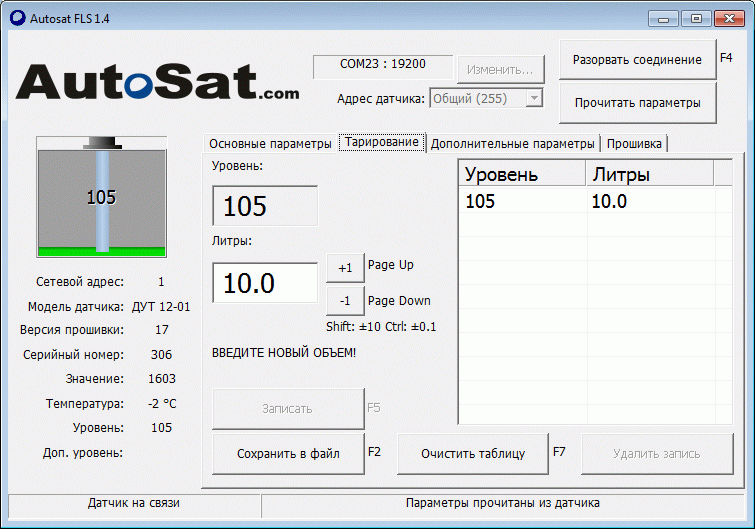The image size is (755, 529).
Task: Select the Тарирование tab
Action: point(382,142)
